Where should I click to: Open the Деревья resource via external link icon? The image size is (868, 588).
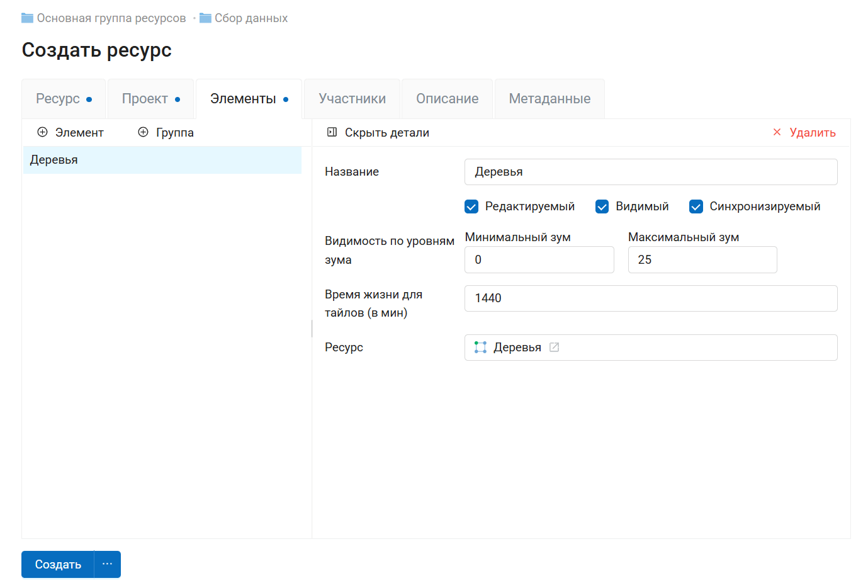[x=555, y=347]
